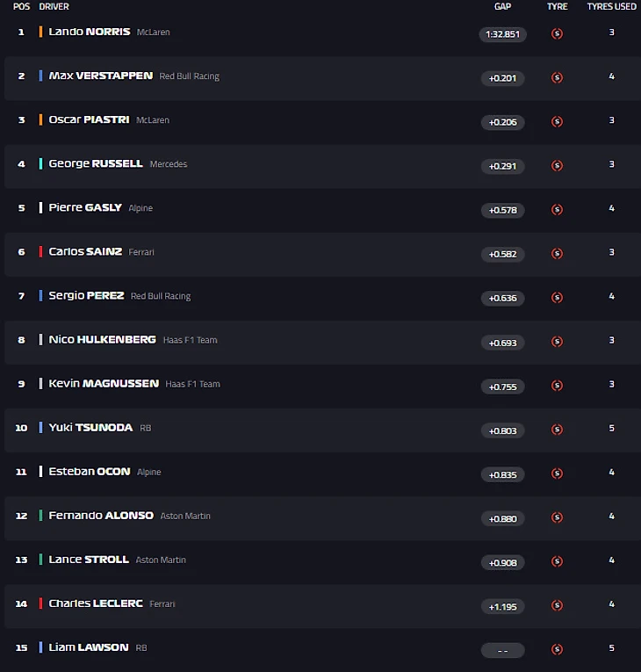Click the GAP column header
Screen dimensions: 641x672
coord(502,7)
